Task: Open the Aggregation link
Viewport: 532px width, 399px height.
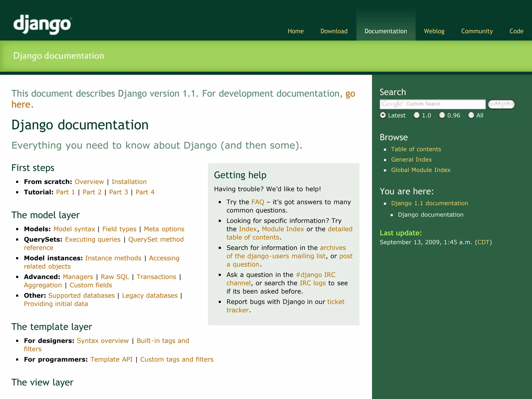Action: tap(43, 285)
